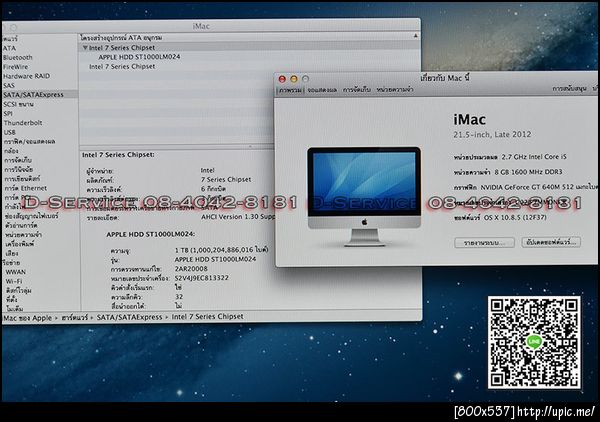Click ฮาร์ดแวร์ in the path bar
This screenshot has height=422, width=600.
click(x=74, y=318)
